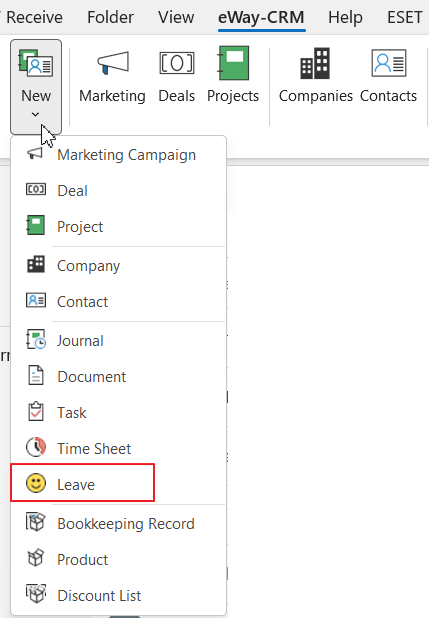Click the Contact item icon

click(36, 300)
